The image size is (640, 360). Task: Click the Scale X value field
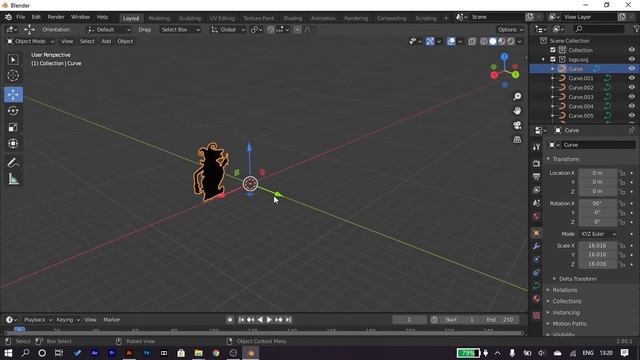pyautogui.click(x=598, y=246)
